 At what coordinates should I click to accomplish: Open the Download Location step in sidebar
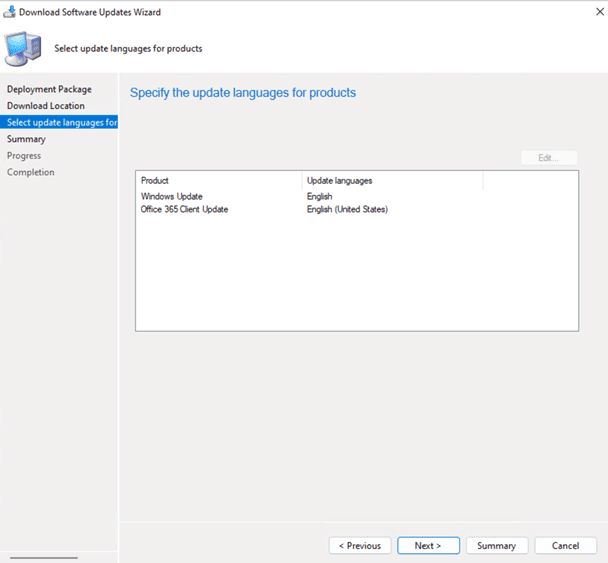click(x=46, y=106)
